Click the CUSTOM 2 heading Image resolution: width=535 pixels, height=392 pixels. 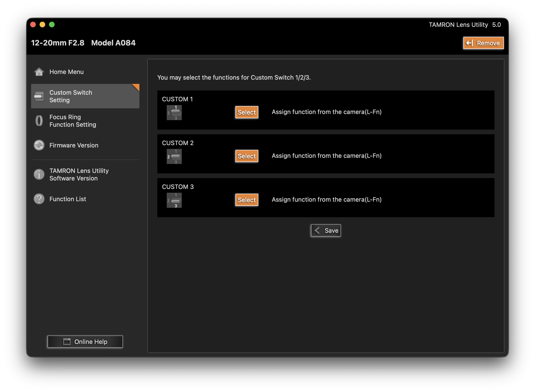tap(178, 143)
